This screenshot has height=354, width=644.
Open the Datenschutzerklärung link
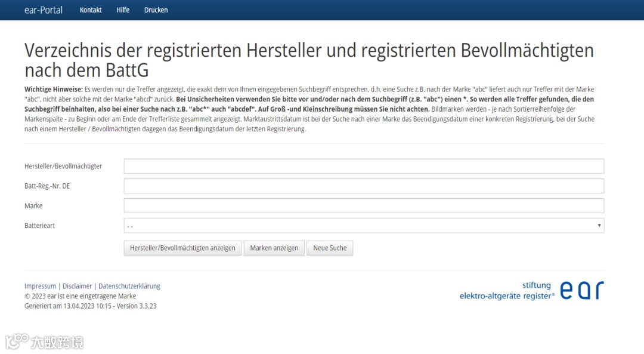coord(129,286)
